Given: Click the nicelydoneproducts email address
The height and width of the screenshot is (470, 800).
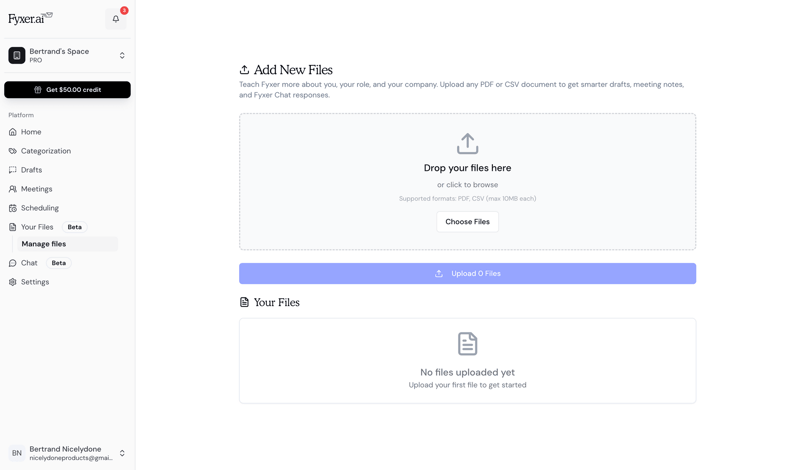Looking at the screenshot, I should 71,458.
